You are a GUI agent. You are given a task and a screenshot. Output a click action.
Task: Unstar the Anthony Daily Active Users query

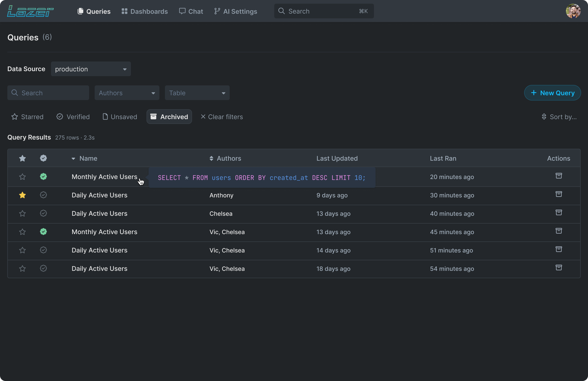(23, 195)
